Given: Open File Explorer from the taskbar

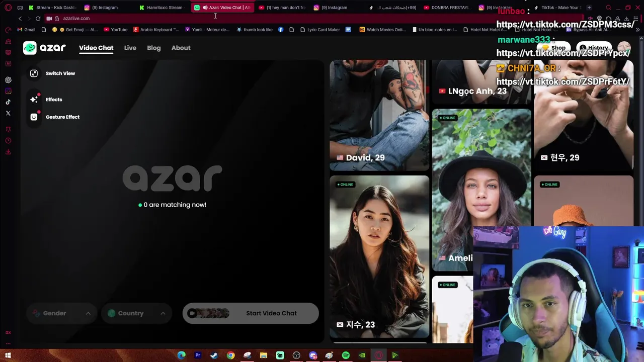Looking at the screenshot, I should point(263,355).
